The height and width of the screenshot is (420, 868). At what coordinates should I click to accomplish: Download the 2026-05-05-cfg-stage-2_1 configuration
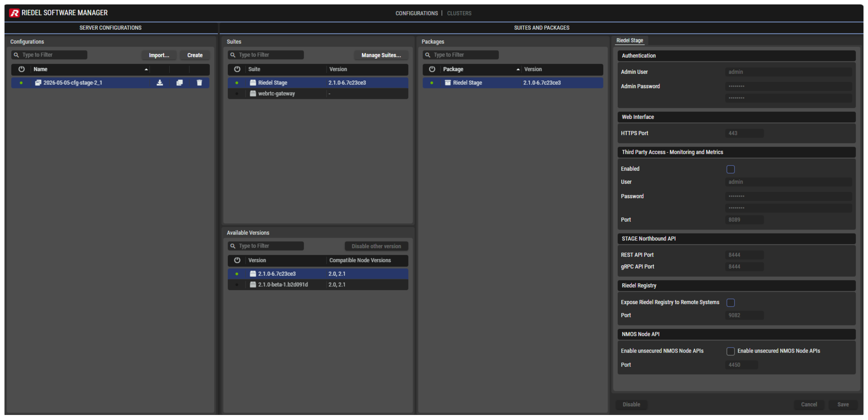160,83
